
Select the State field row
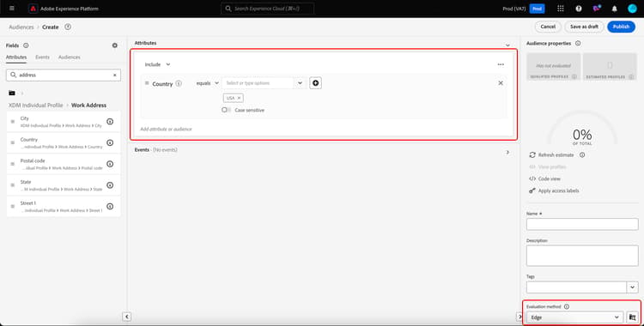64,185
